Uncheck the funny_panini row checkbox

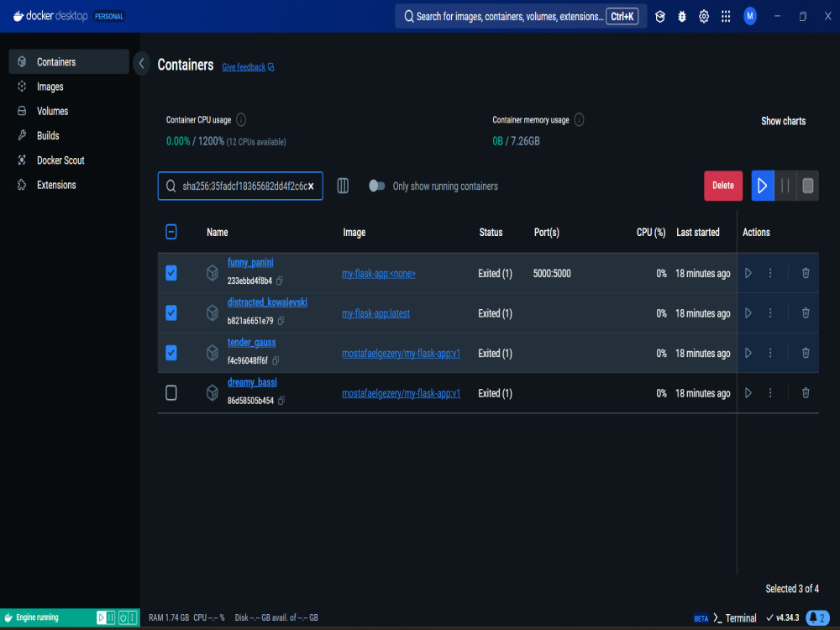[x=171, y=273]
